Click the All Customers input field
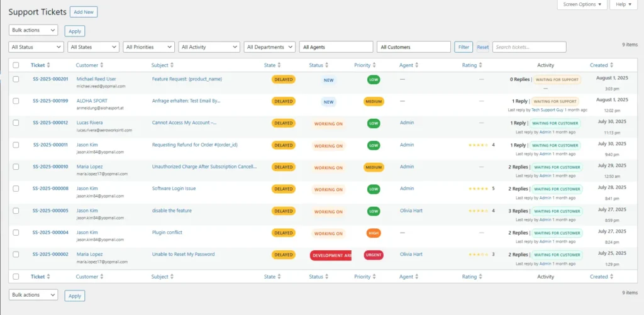The height and width of the screenshot is (315, 644). click(x=414, y=47)
